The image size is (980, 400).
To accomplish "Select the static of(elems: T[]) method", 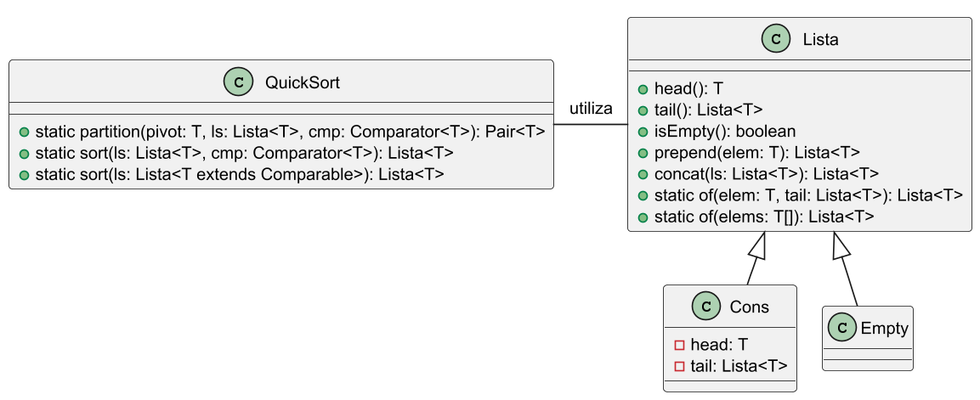I will 763,217.
